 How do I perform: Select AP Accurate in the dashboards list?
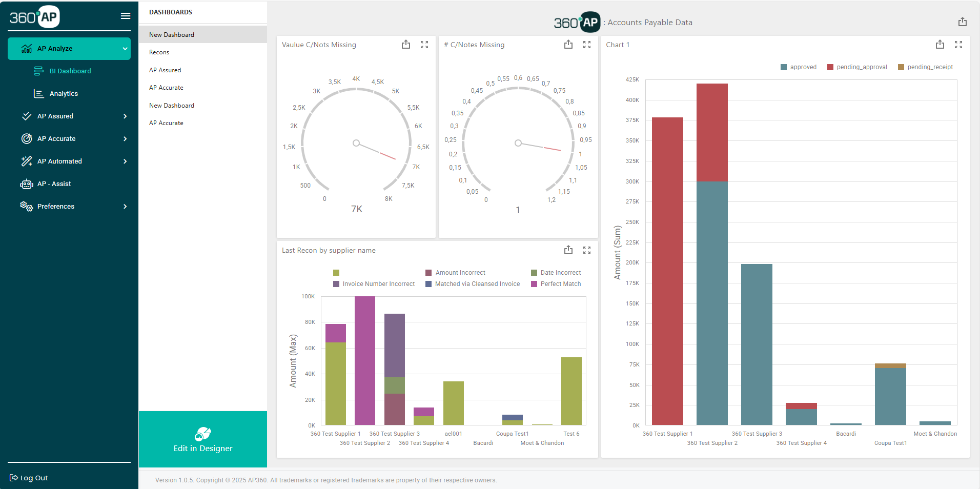(x=166, y=87)
